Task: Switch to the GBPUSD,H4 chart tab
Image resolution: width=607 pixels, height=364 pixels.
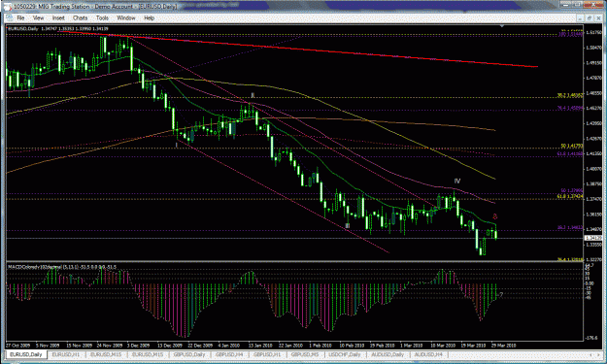Action: [229, 354]
